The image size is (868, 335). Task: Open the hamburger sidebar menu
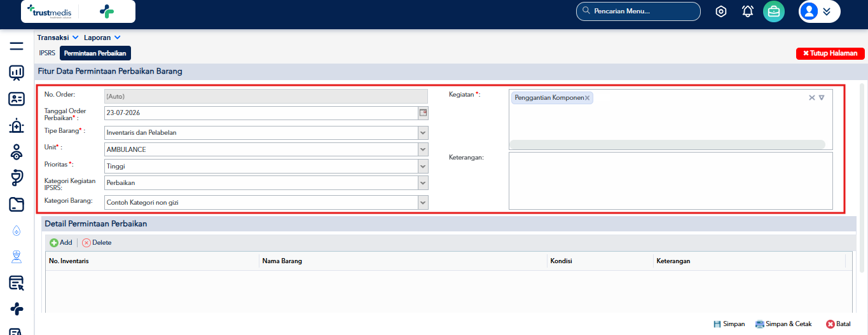(17, 46)
